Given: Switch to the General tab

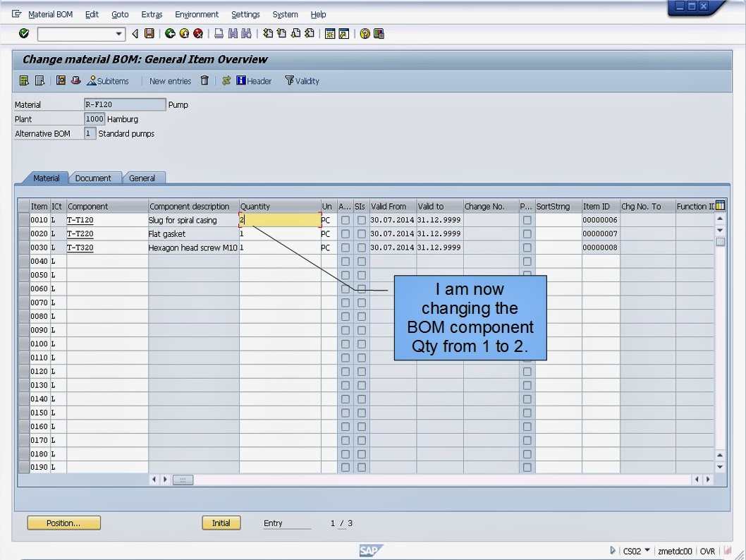Looking at the screenshot, I should [x=142, y=178].
